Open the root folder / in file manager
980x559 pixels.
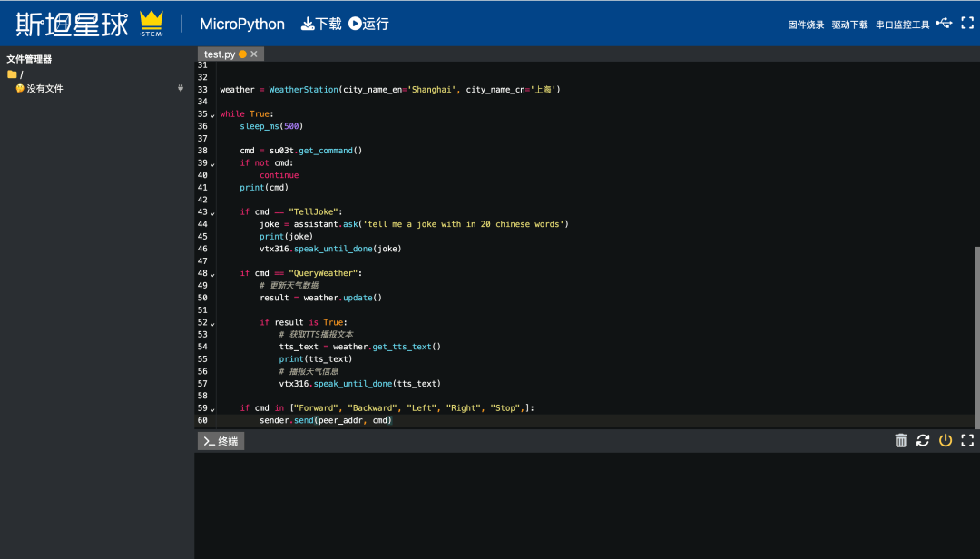[15, 74]
